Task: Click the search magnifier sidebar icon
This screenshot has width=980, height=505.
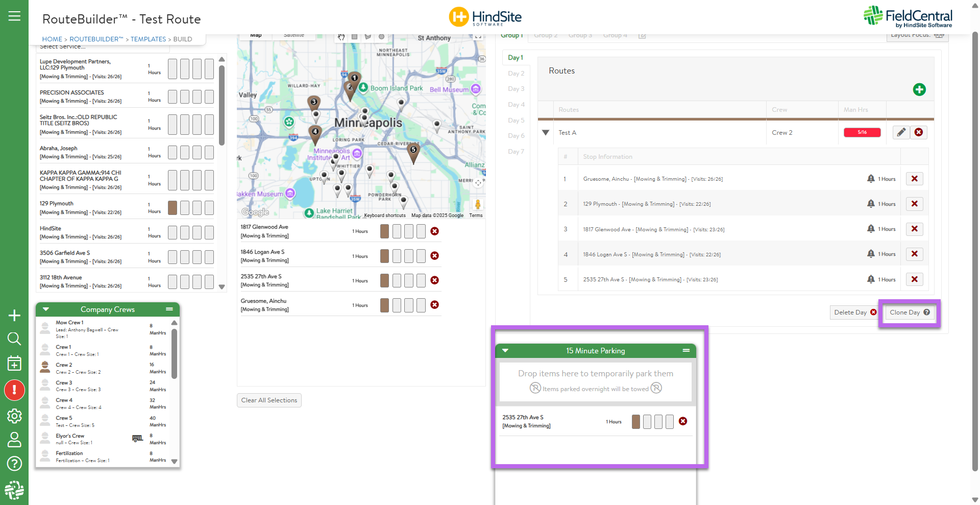Action: 14,339
